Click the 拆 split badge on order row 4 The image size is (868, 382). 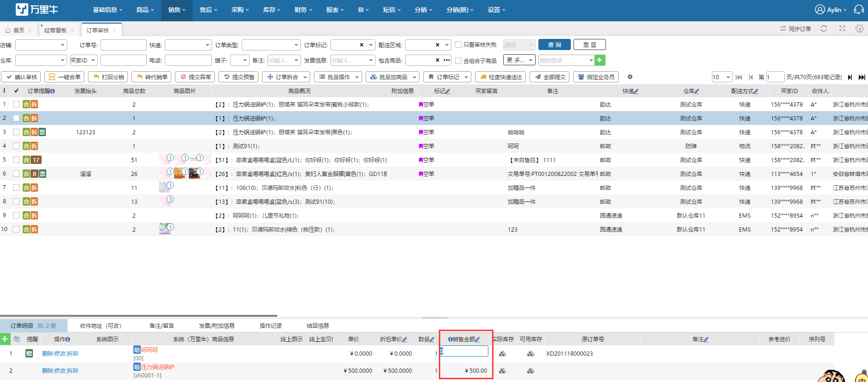pyautogui.click(x=34, y=146)
